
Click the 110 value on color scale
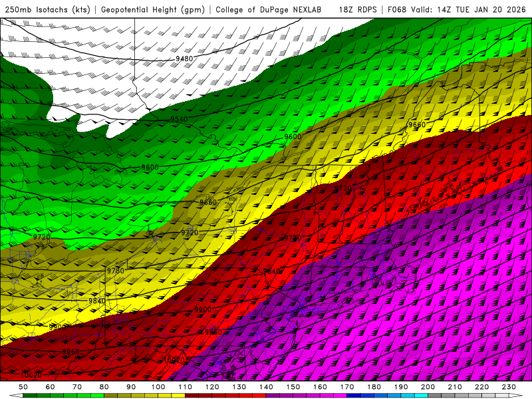185,387
